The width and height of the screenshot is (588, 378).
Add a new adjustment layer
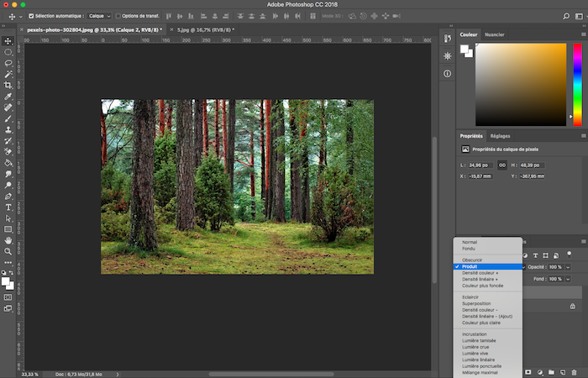click(540, 372)
